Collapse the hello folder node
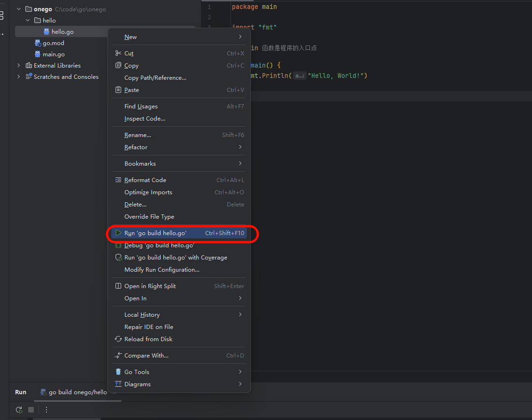 pos(28,20)
